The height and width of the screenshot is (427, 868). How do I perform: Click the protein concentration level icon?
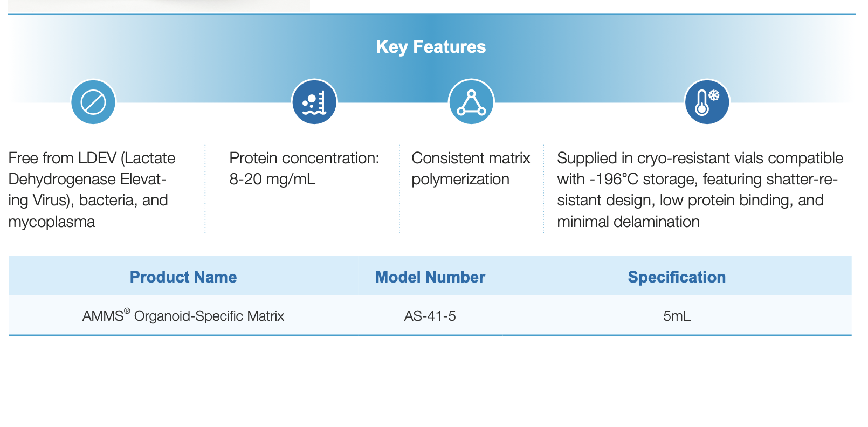click(314, 102)
